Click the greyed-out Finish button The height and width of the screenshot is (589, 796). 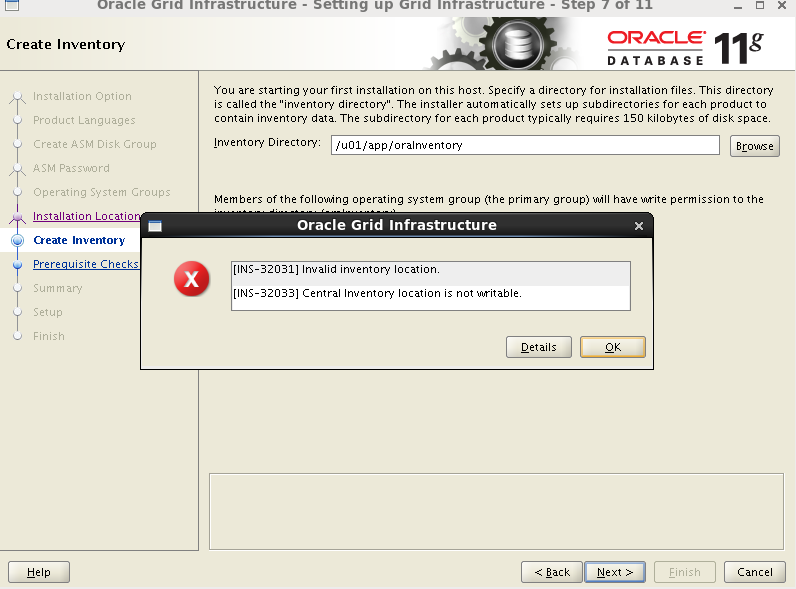tap(685, 572)
